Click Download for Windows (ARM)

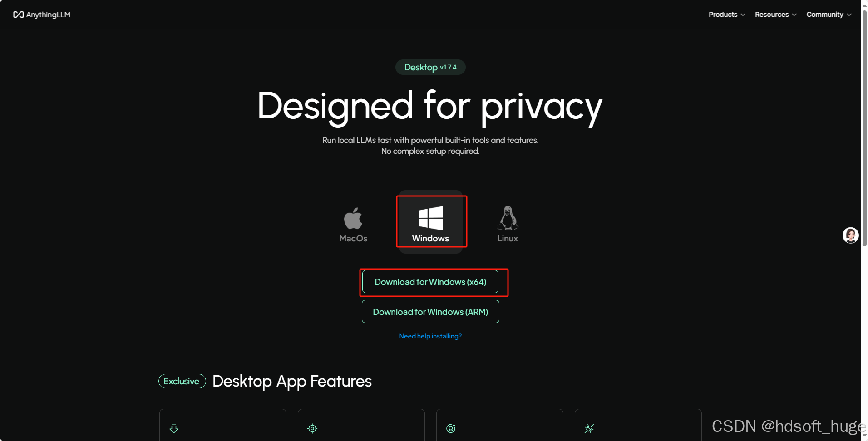[x=430, y=312]
